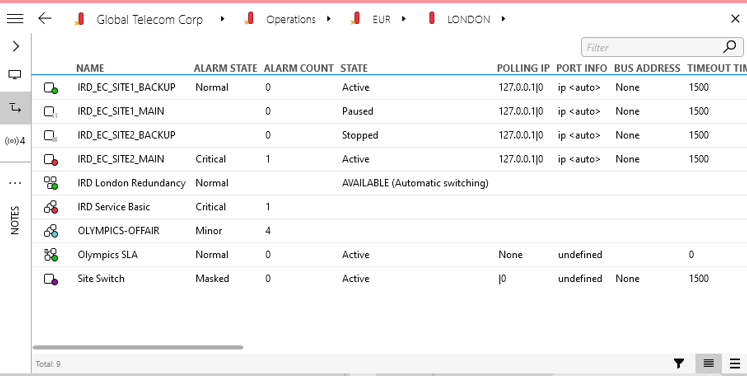Sort by NAME column header
Viewport: 747px width, 376px height.
(x=90, y=68)
